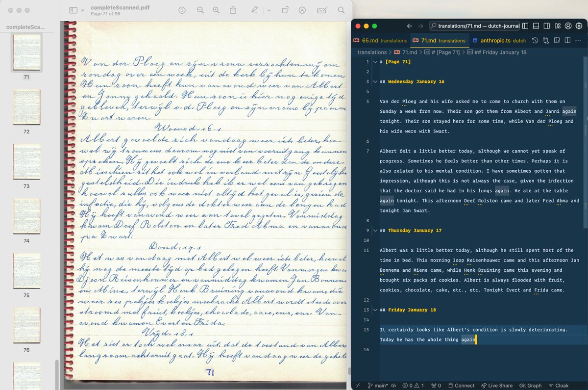This screenshot has width=588, height=390.
Task: Place cursor at line number 16
Action: tap(366, 350)
